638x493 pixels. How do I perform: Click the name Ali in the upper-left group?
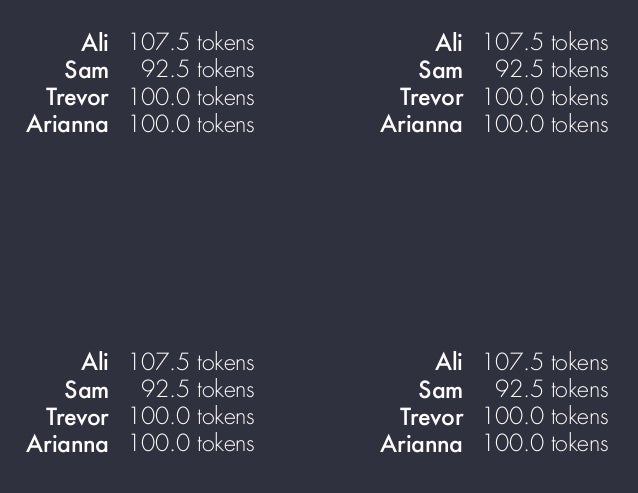point(95,43)
